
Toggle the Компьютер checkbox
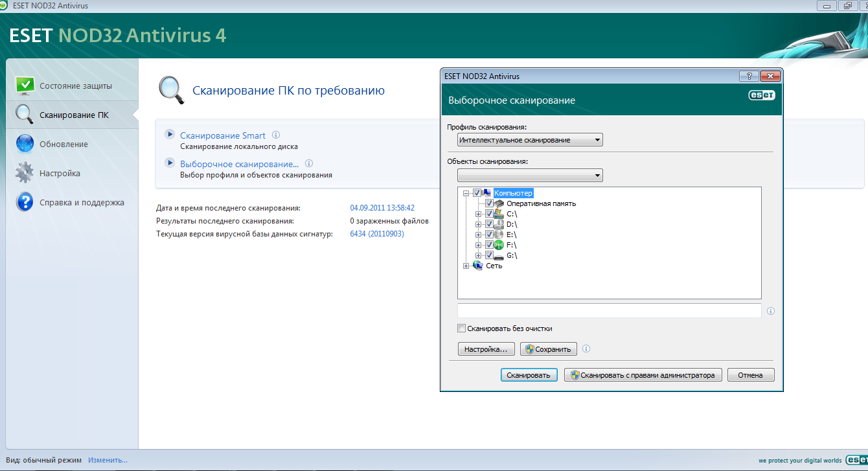click(x=477, y=193)
